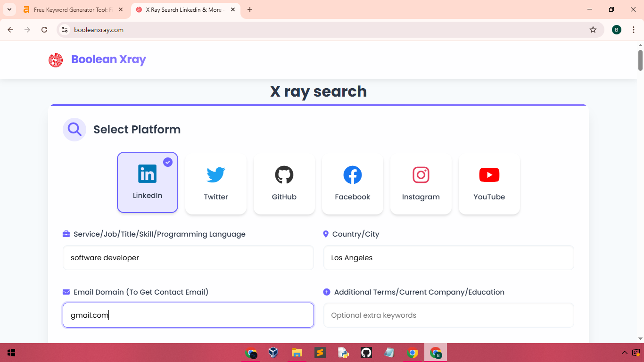Viewport: 644px width, 362px height.
Task: Click the envelope icon beside Email Domain
Action: (x=65, y=292)
